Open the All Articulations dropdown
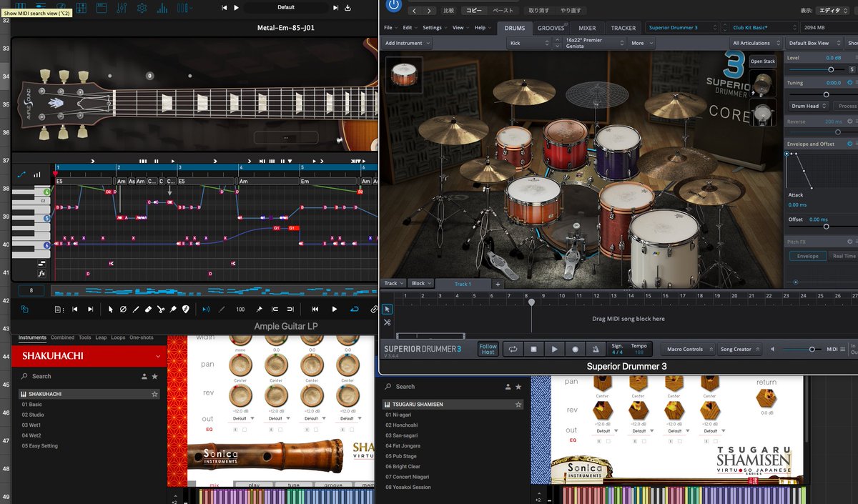The height and width of the screenshot is (504, 858). click(x=755, y=43)
